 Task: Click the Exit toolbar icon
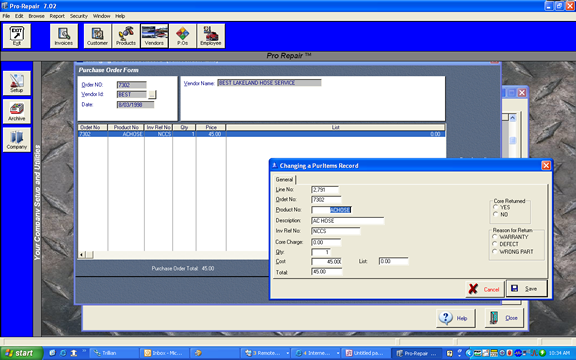click(x=17, y=36)
